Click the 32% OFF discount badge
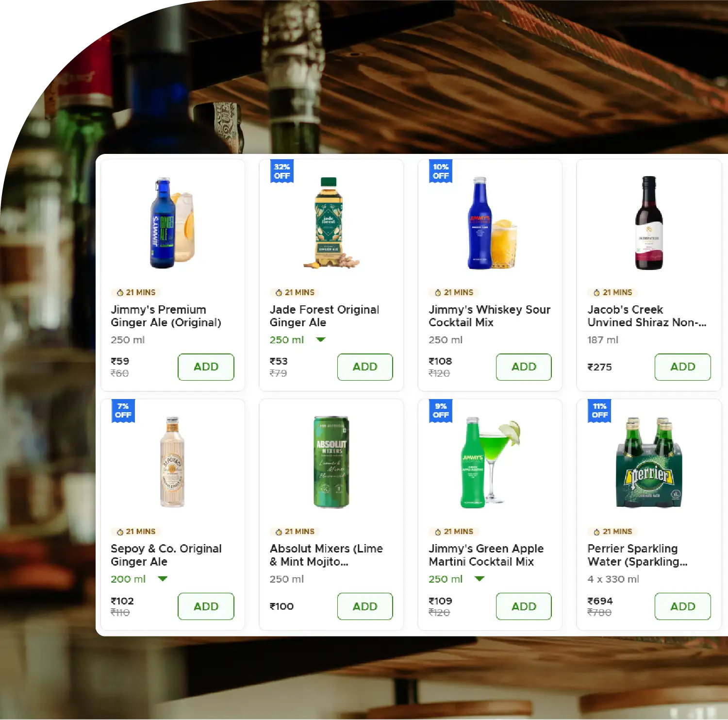This screenshot has width=728, height=720. pyautogui.click(x=282, y=171)
